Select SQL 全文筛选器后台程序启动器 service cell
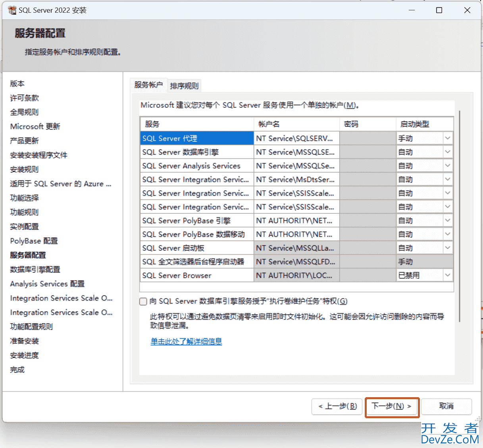483x448 pixels. pyautogui.click(x=197, y=262)
